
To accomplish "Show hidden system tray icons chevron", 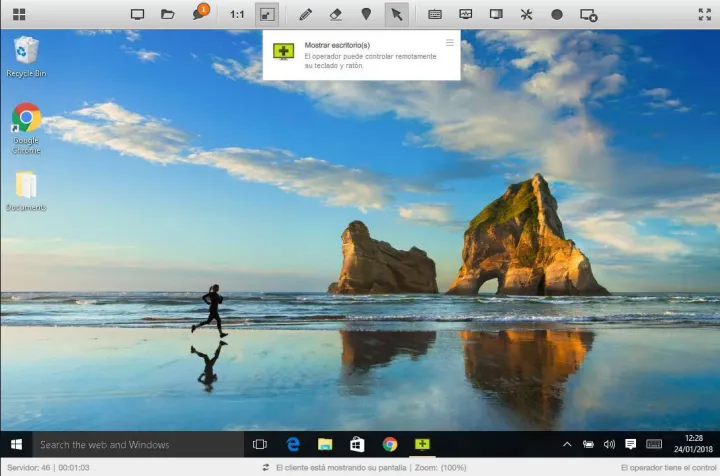I will coord(567,444).
